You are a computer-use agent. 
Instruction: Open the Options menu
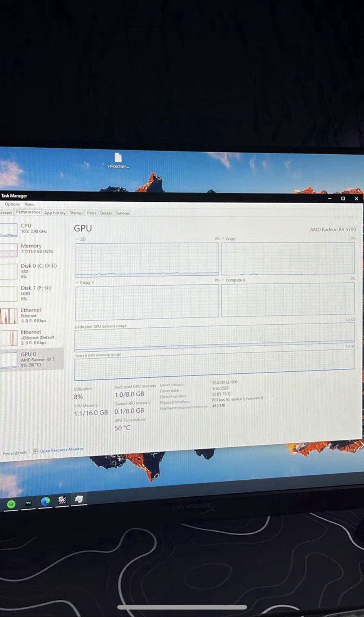tap(12, 204)
